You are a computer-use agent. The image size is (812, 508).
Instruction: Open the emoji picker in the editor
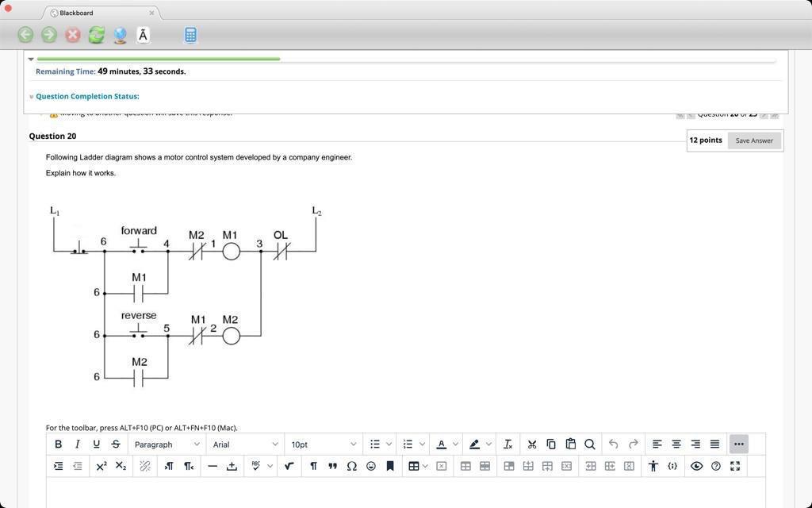point(370,467)
